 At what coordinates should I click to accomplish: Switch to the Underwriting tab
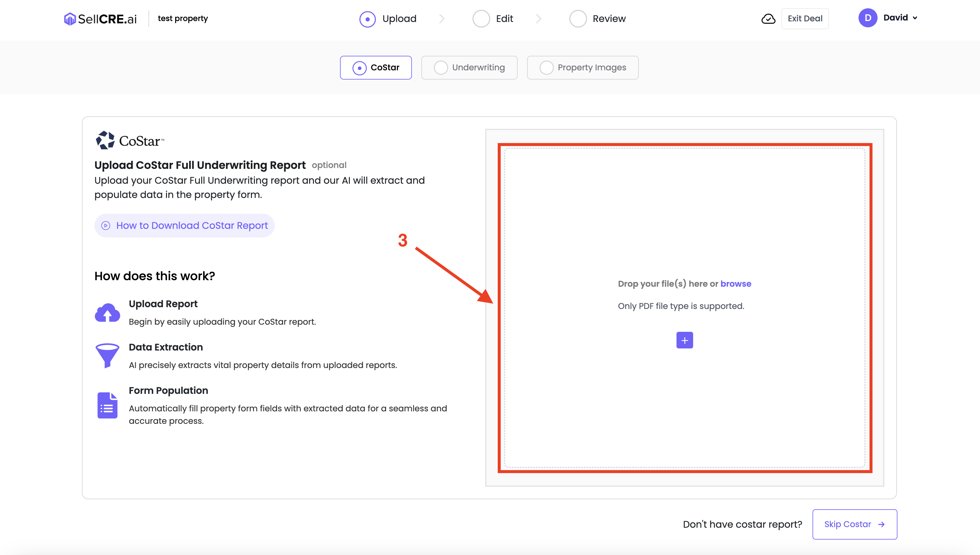point(469,67)
